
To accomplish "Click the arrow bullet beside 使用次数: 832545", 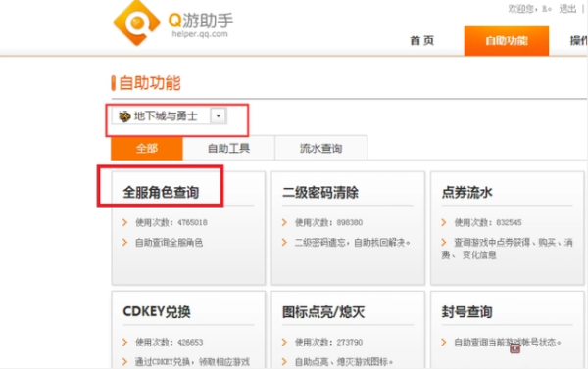I will click(x=444, y=222).
